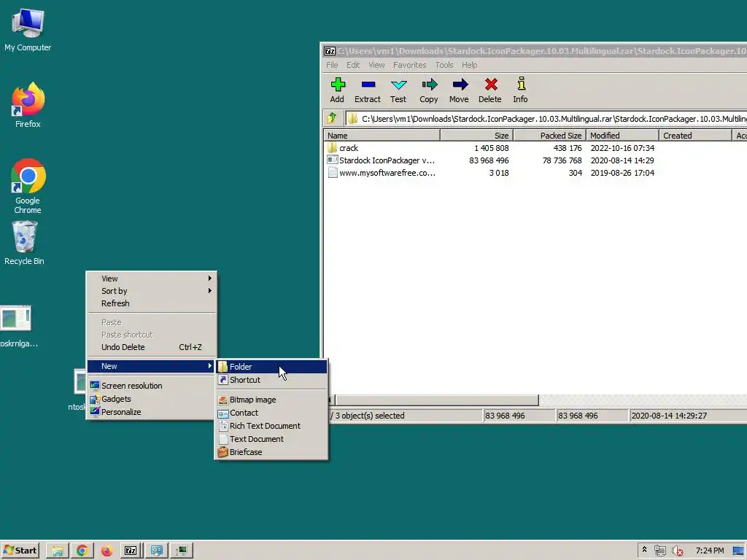The height and width of the screenshot is (560, 747).
Task: Create a new Rich Text Document
Action: (x=271, y=426)
